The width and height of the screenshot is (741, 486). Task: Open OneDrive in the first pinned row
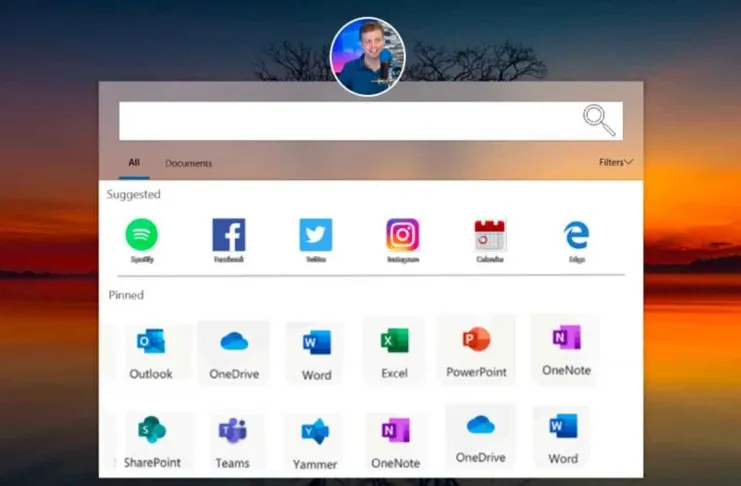[234, 352]
